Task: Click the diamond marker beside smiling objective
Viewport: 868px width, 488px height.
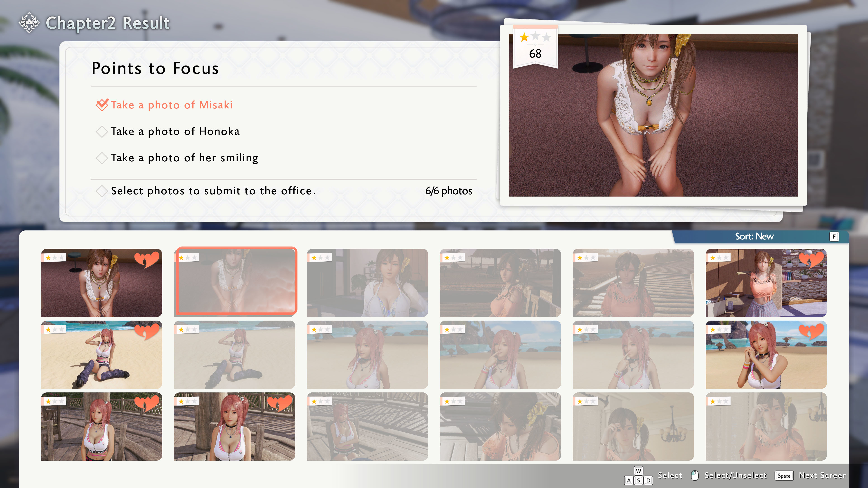Action: point(102,158)
